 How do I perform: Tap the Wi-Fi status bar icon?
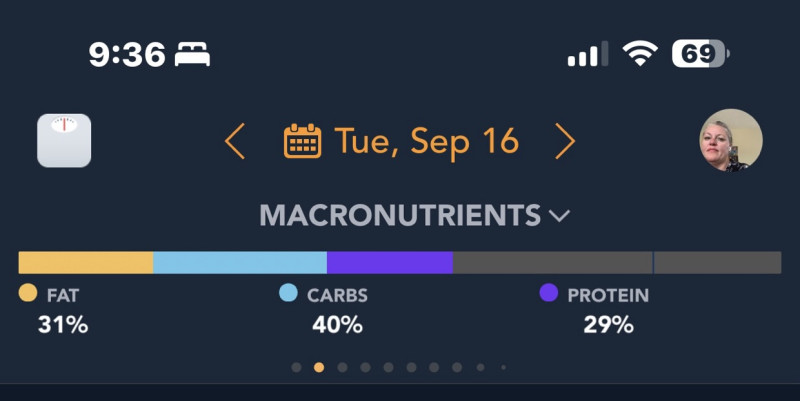[639, 54]
